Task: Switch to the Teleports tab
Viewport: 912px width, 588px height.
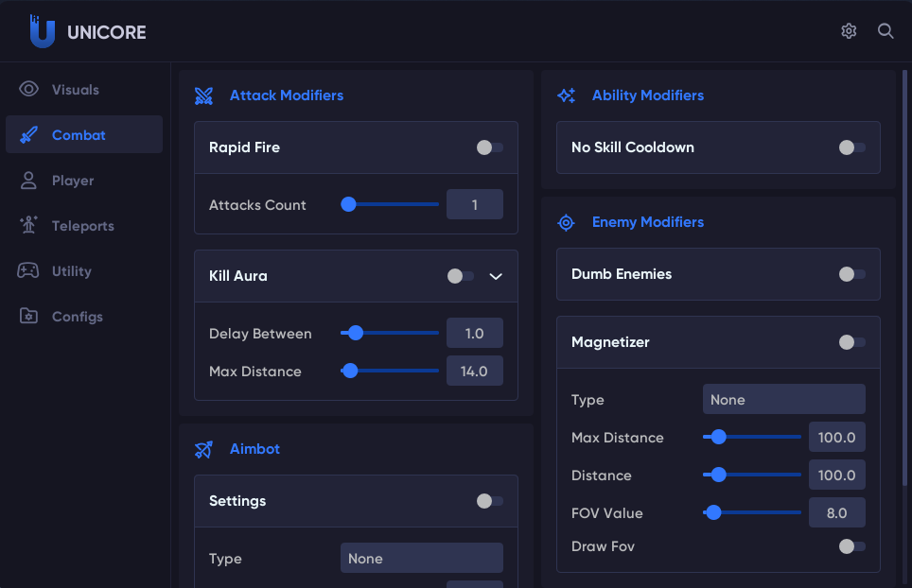Action: (83, 226)
